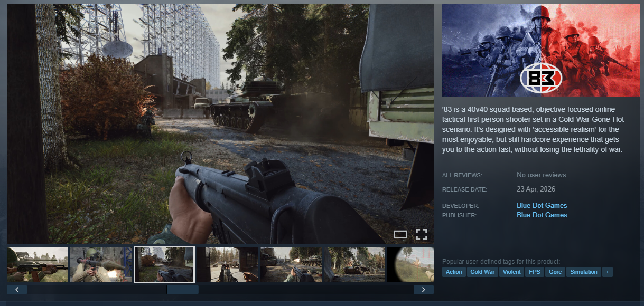Viewport: 644px width, 306px height.
Task: Select the thumbnail with hands holding rifle
Action: [x=228, y=264]
